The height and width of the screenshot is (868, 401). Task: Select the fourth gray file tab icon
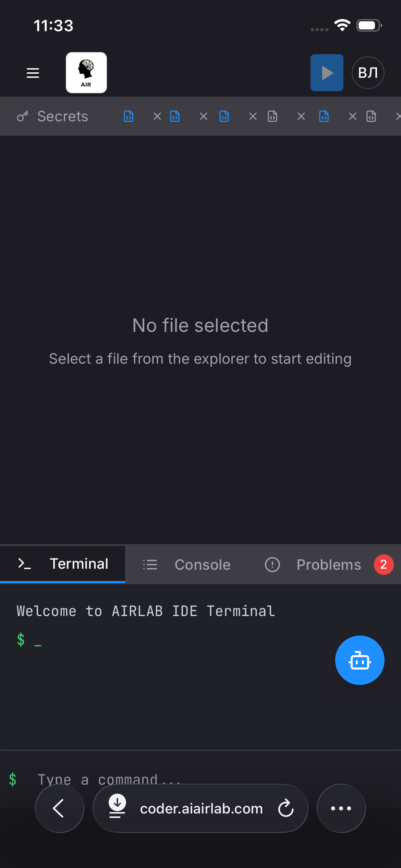tap(272, 116)
